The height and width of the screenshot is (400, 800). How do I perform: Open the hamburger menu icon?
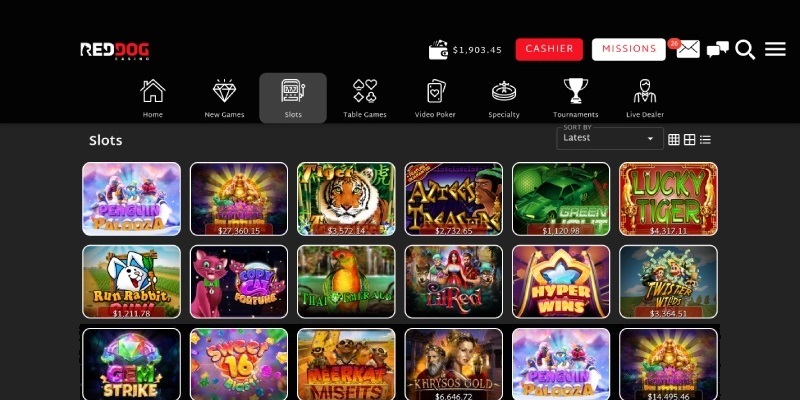(775, 49)
